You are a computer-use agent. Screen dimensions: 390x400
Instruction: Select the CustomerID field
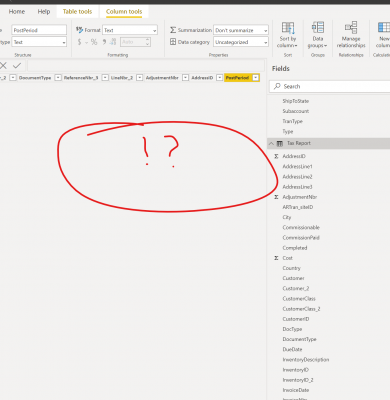tap(296, 319)
